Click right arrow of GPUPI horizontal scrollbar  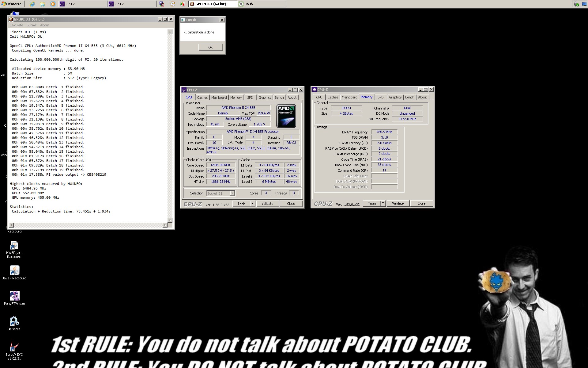pyautogui.click(x=165, y=225)
